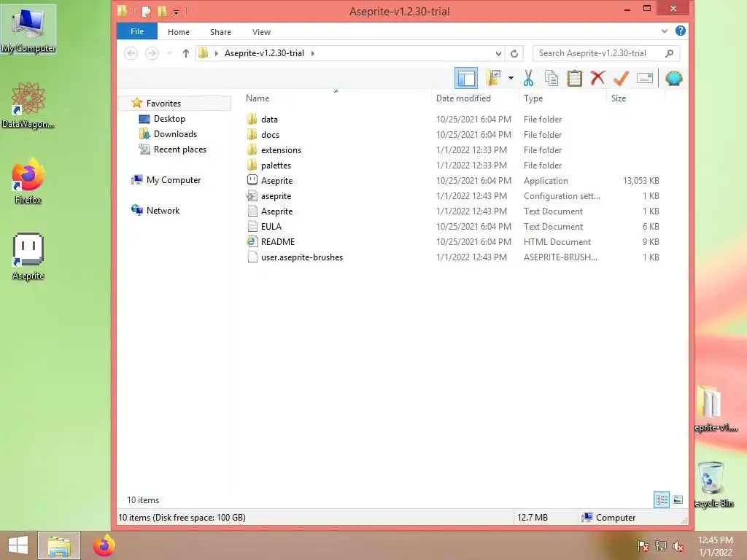
Task: Open the File menu
Action: tap(137, 31)
